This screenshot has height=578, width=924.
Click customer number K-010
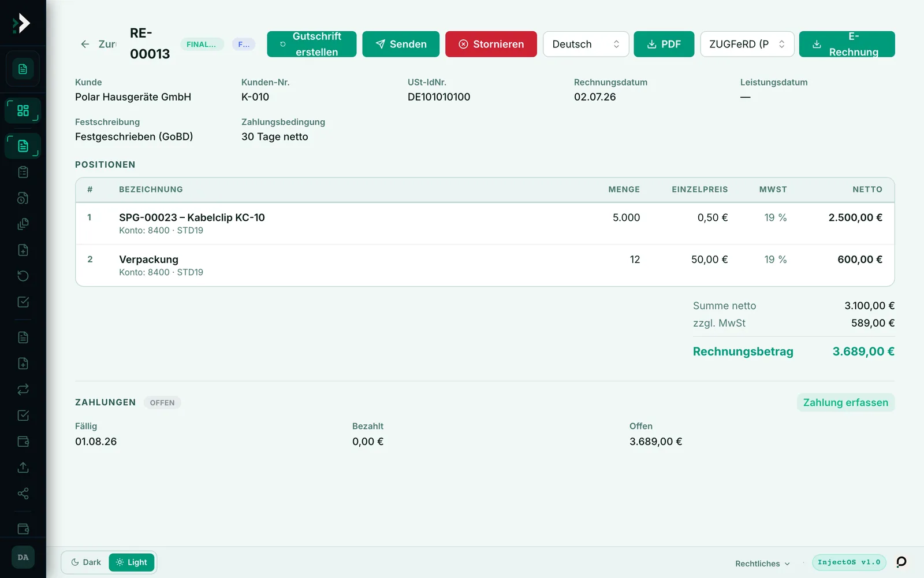coord(255,97)
